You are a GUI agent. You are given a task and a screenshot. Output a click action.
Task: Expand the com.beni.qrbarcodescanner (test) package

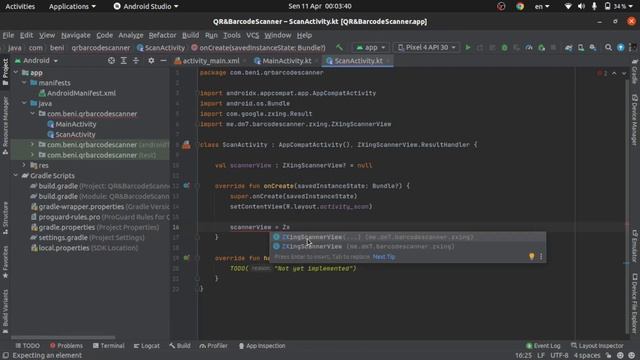[32, 155]
